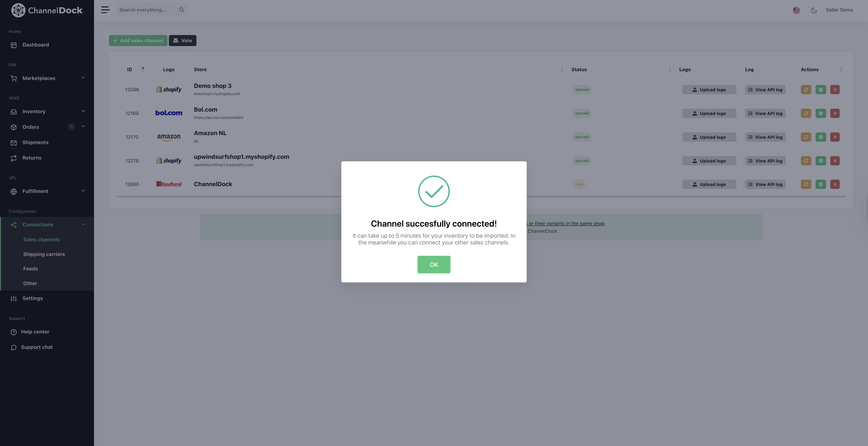Image resolution: width=868 pixels, height=446 pixels.
Task: Click orange sync icon for upwindsurfshop1 row
Action: coord(806,161)
